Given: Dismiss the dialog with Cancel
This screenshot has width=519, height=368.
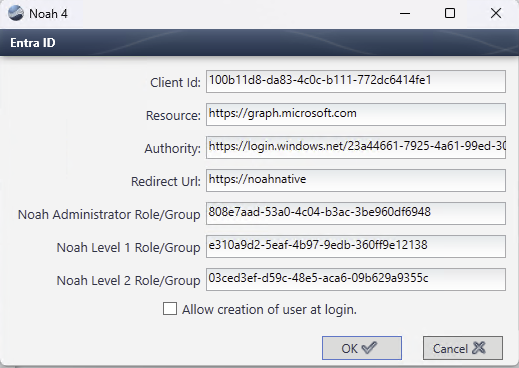Looking at the screenshot, I should pos(463,348).
